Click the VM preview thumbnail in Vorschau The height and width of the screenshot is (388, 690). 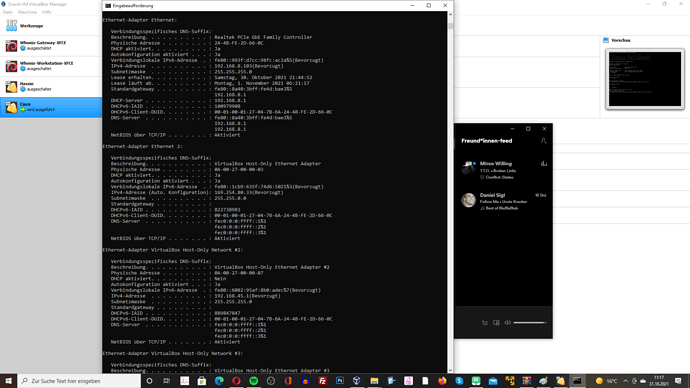click(645, 79)
